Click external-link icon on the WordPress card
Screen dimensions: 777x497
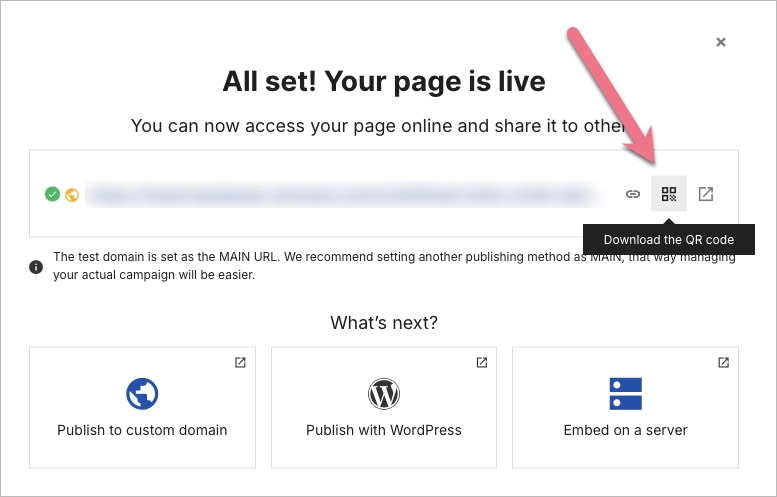click(x=482, y=362)
